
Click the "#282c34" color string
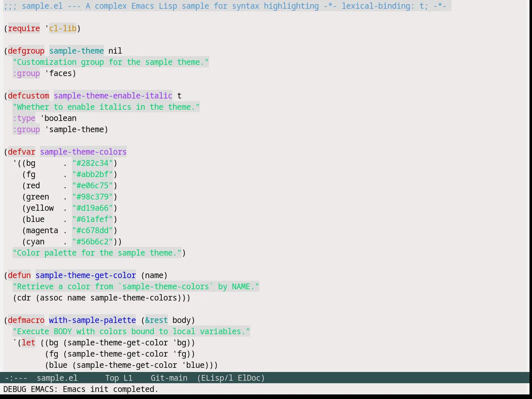tap(92, 163)
